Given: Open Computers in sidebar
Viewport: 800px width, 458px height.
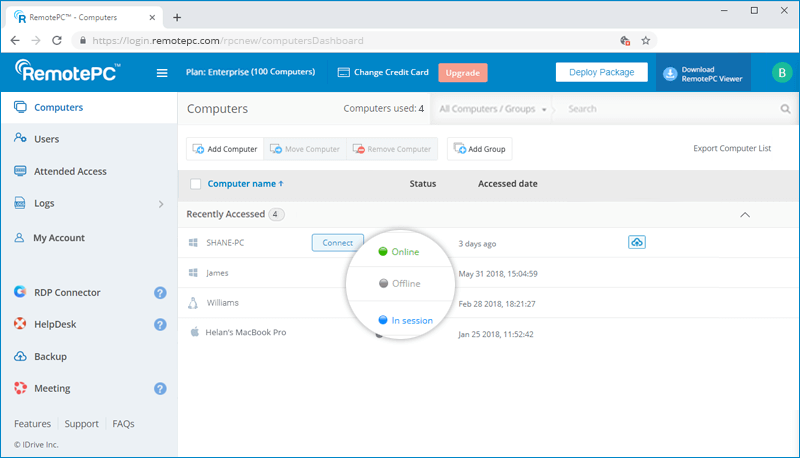Looking at the screenshot, I should point(89,108).
